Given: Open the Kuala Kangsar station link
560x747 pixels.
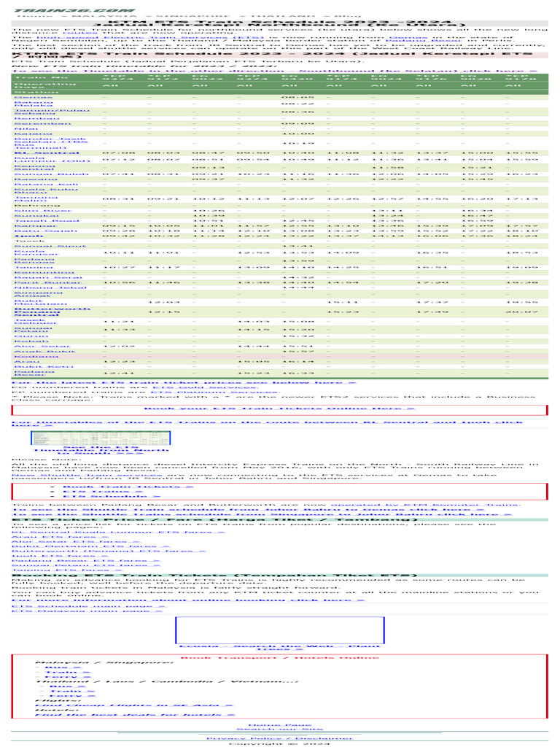Looking at the screenshot, I should pyautogui.click(x=36, y=252).
